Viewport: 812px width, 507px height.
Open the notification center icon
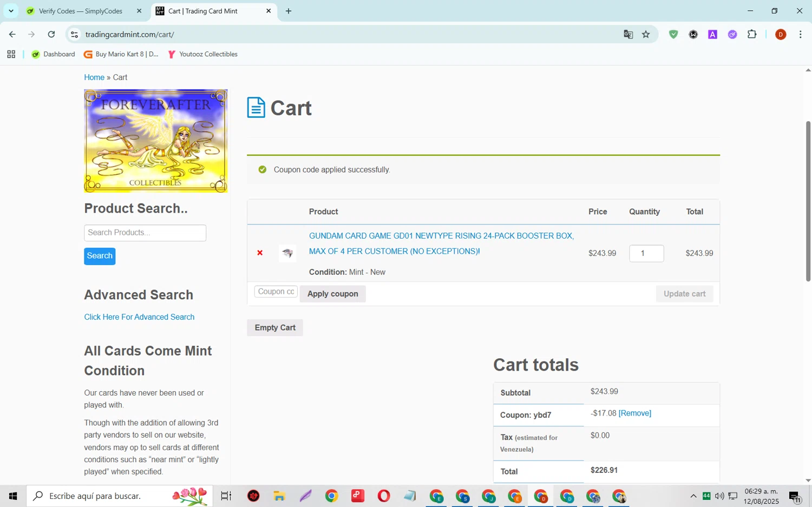pyautogui.click(x=795, y=497)
